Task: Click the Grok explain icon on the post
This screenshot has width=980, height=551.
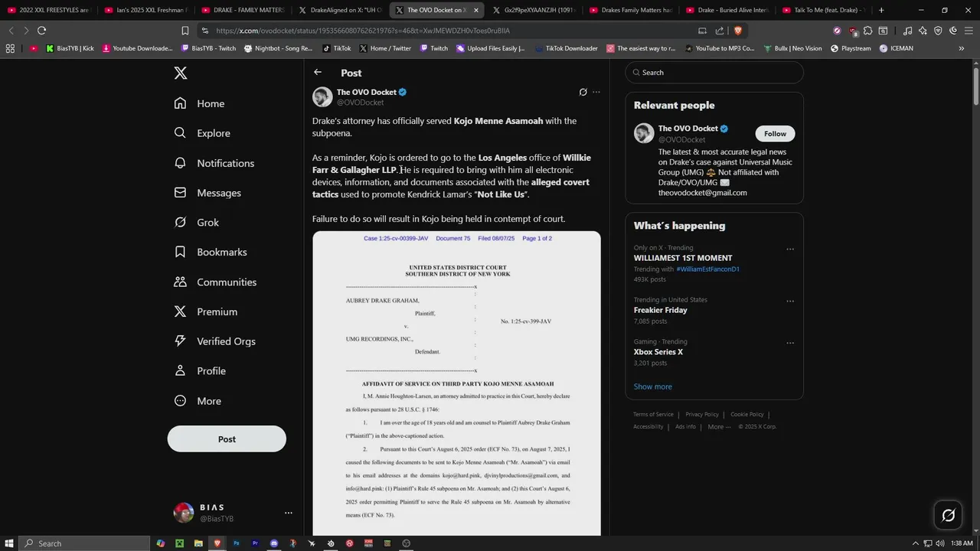Action: tap(583, 92)
